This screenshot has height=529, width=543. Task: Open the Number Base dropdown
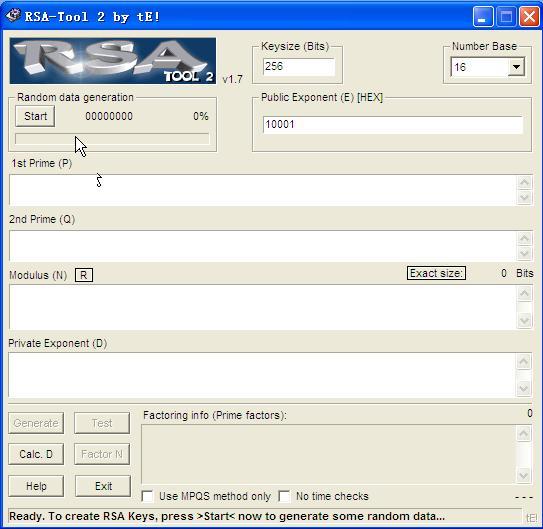(516, 67)
